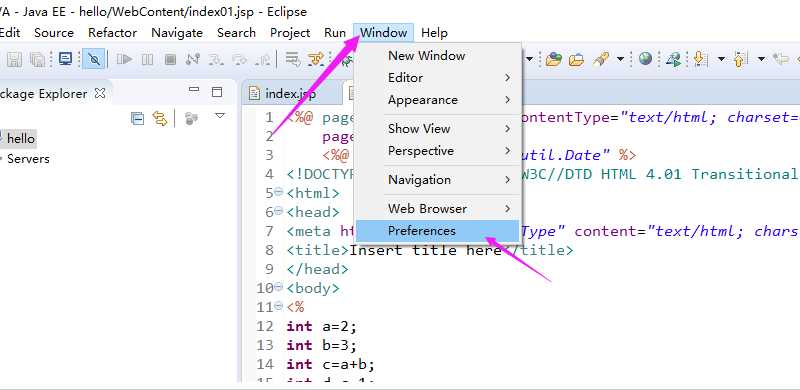The height and width of the screenshot is (390, 800).
Task: Click the Open Type folder icon
Action: tap(553, 59)
